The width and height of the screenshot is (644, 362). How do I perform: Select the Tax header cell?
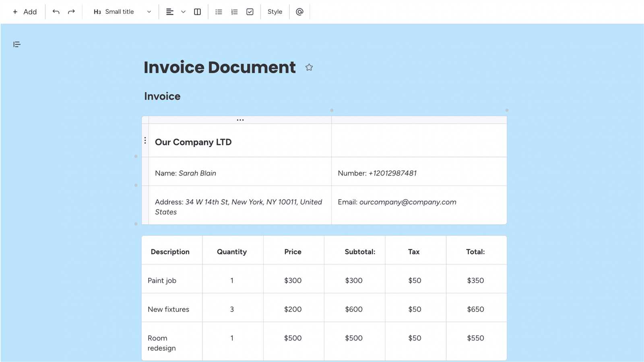coord(415,250)
